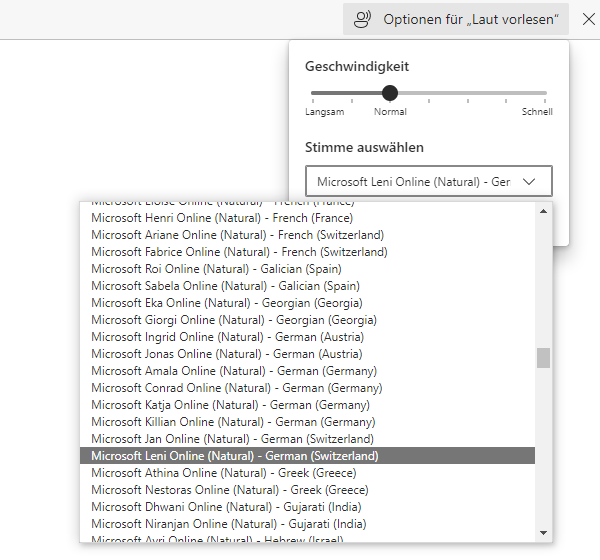Pick Microsoft Giorgi Georgian voice
This screenshot has height=560, width=600.
[x=307, y=320]
